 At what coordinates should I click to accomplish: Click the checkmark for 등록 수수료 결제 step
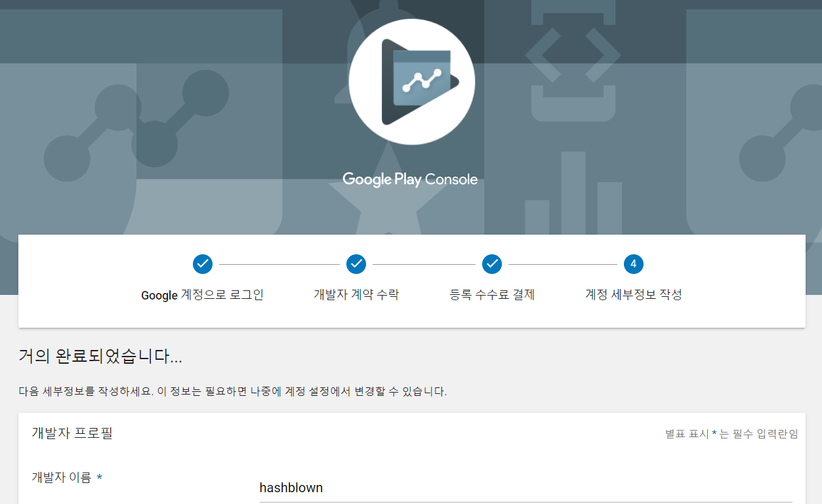point(492,264)
